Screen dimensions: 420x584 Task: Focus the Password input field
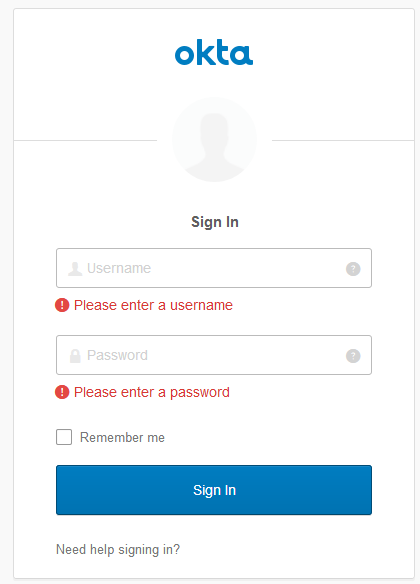coord(214,355)
